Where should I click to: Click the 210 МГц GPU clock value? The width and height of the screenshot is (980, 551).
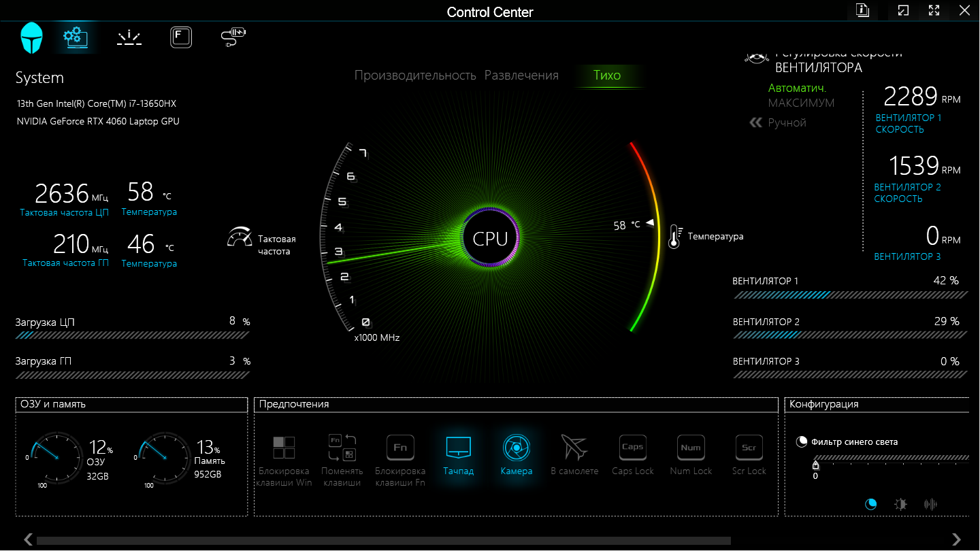[81, 244]
